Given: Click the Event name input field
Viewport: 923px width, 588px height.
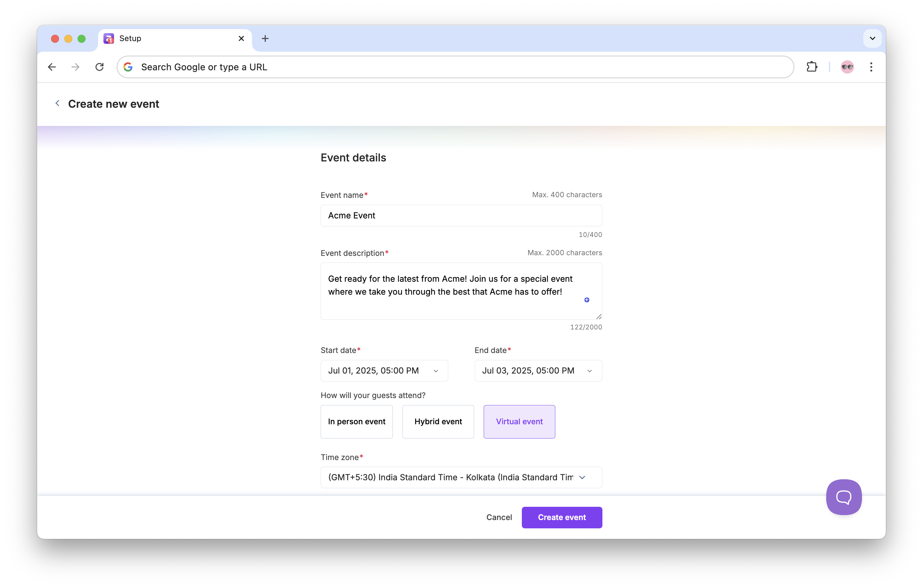Looking at the screenshot, I should tap(461, 215).
